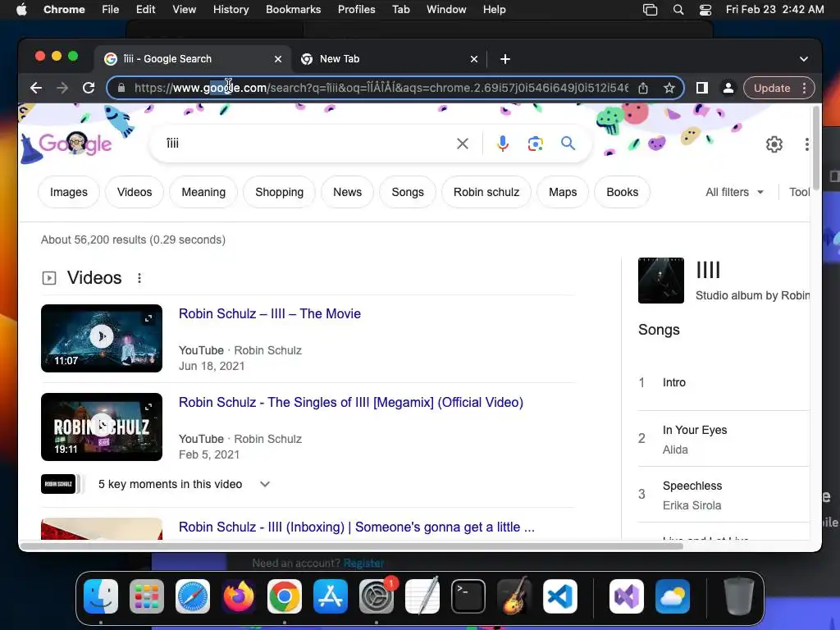
Task: Open The Singles of IIII Megamix link
Action: (x=351, y=402)
